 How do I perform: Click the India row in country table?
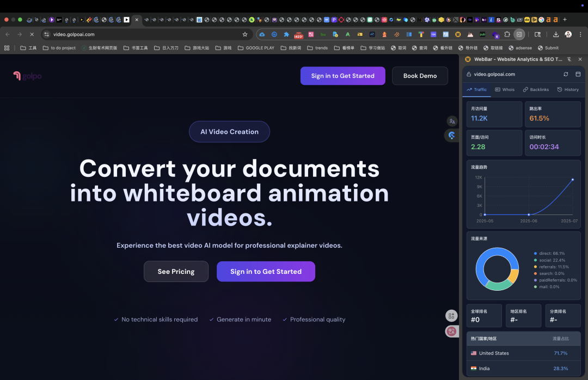pos(524,369)
